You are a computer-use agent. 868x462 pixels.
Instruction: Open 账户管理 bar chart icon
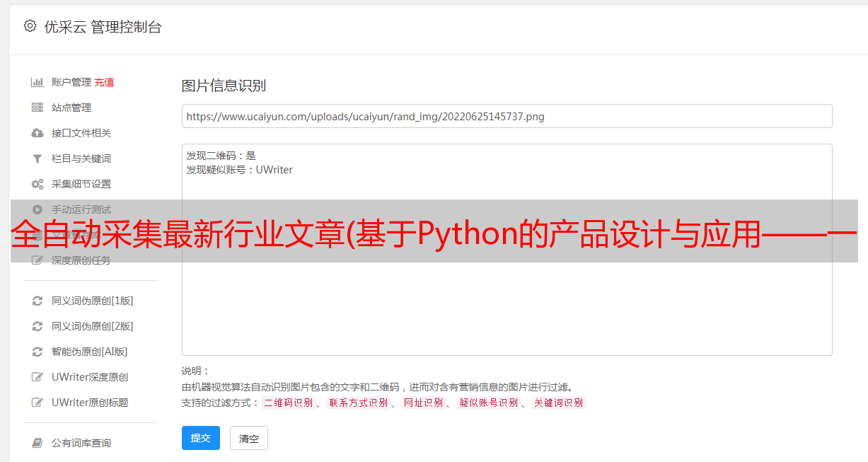click(x=37, y=82)
